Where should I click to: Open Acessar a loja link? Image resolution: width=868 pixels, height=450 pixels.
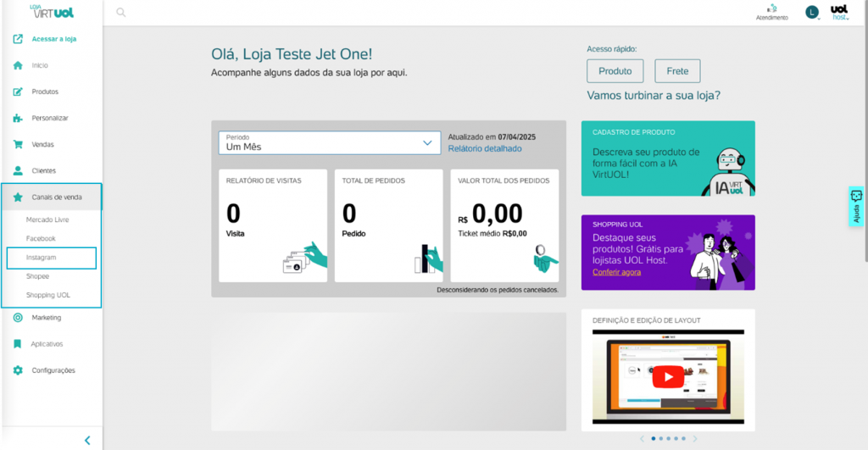(53, 39)
